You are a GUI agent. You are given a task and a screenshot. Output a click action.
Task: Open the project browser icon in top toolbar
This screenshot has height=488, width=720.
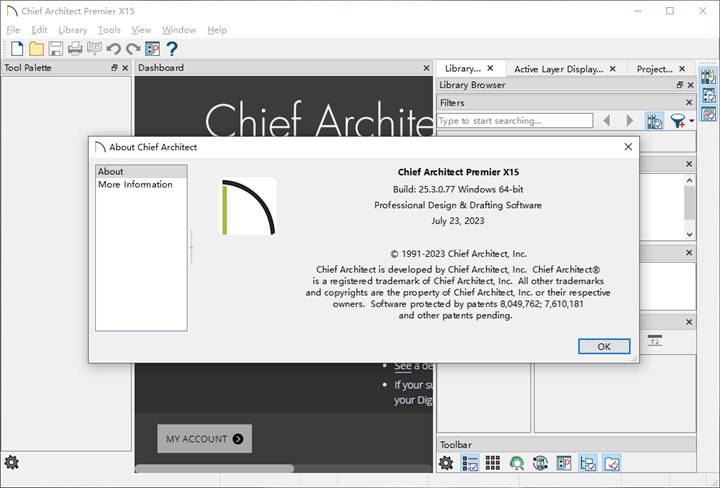point(152,48)
